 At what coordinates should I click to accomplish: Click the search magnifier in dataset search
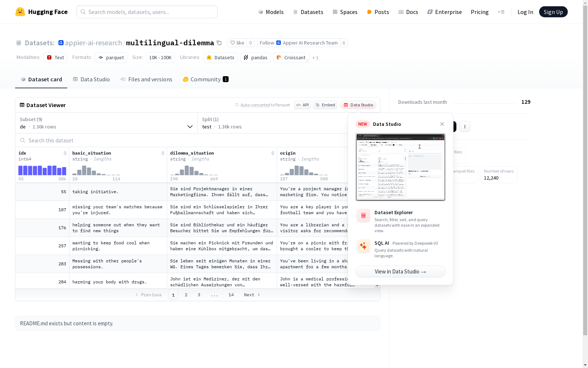[x=23, y=140]
